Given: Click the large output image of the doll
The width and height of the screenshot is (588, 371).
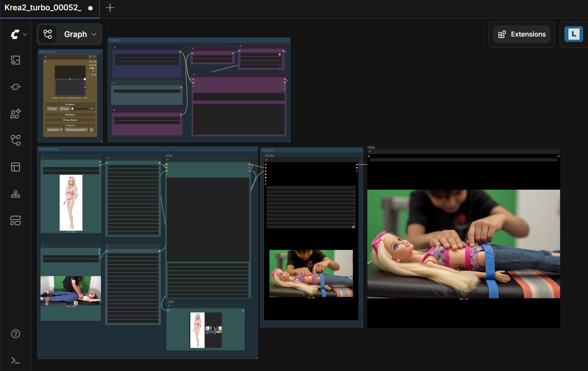Looking at the screenshot, I should pos(463,244).
